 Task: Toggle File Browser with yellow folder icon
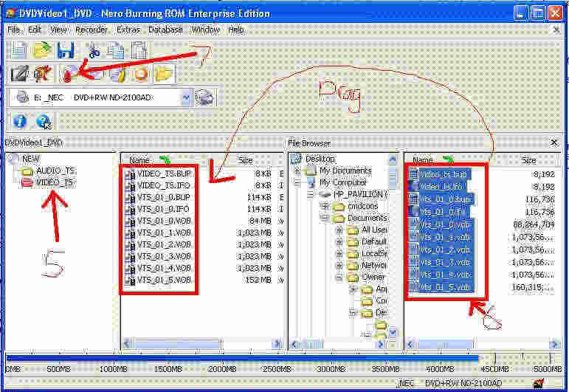pyautogui.click(x=163, y=74)
